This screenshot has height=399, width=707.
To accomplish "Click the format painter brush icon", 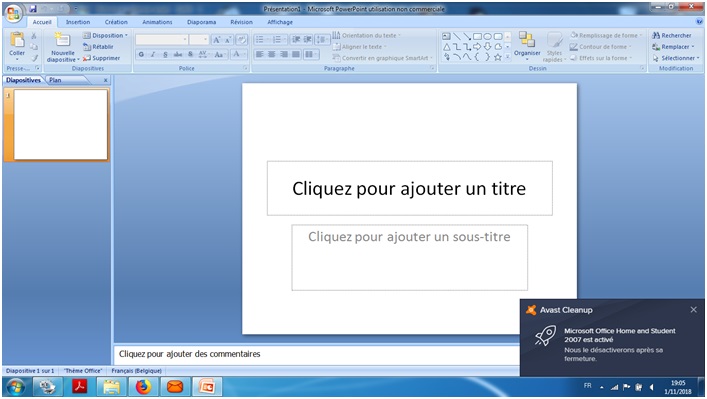I will [x=34, y=58].
